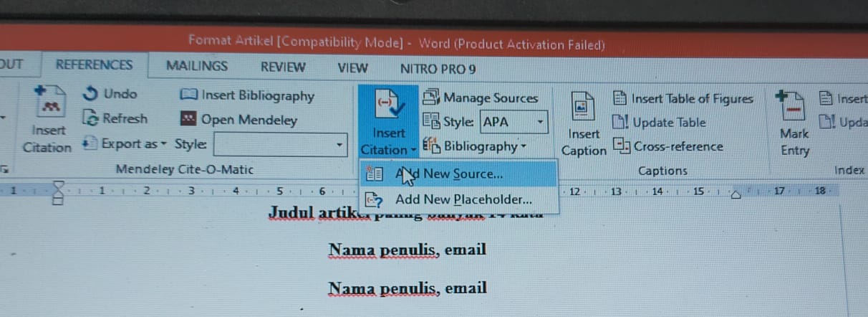The width and height of the screenshot is (868, 317).
Task: Click the Insert Caption icon
Action: pyautogui.click(x=583, y=108)
